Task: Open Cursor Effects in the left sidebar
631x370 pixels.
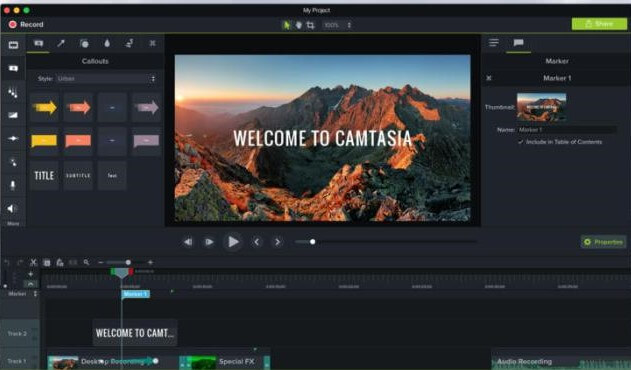Action: (13, 162)
